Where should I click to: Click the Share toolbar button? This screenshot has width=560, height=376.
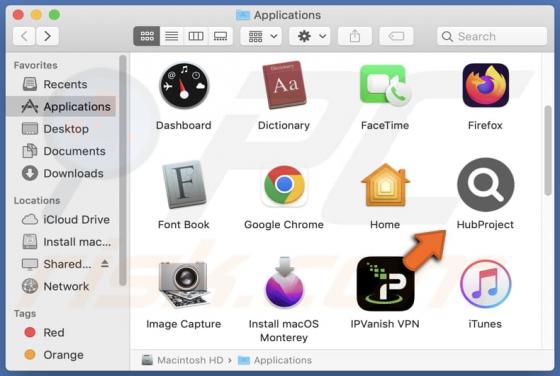(355, 36)
